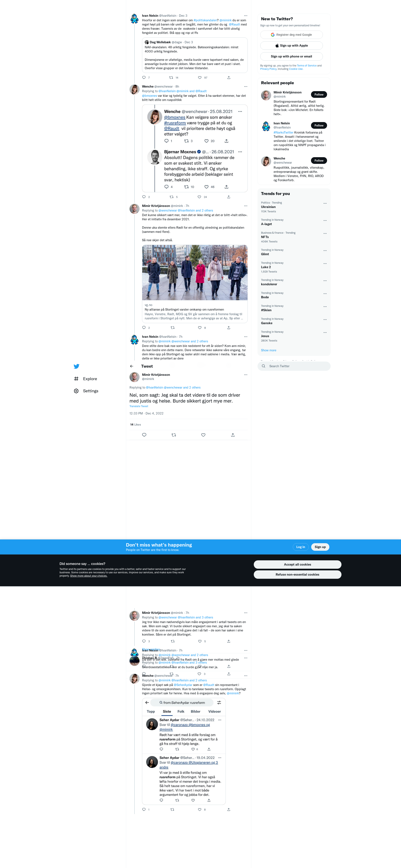The height and width of the screenshot is (868, 401).
Task: Select Folk tab in embedded search
Action: (x=181, y=711)
